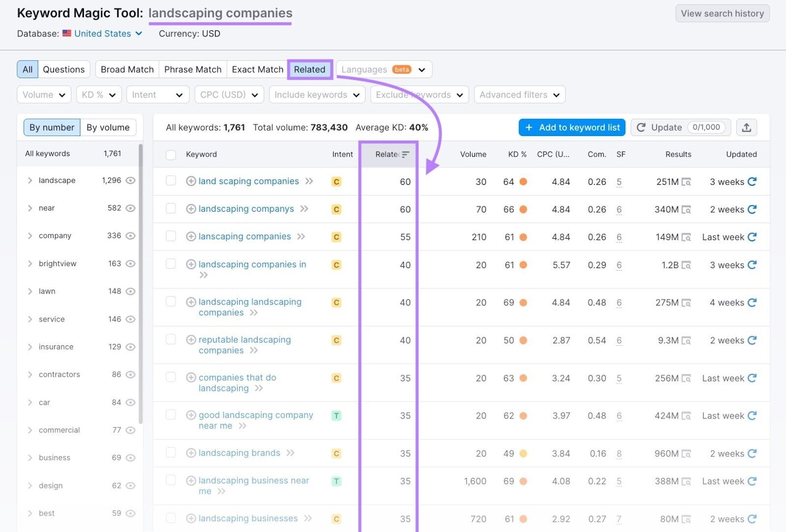Click intent badge T for 'good landscaping company near me'
Image resolution: width=786 pixels, height=532 pixels.
(x=337, y=416)
